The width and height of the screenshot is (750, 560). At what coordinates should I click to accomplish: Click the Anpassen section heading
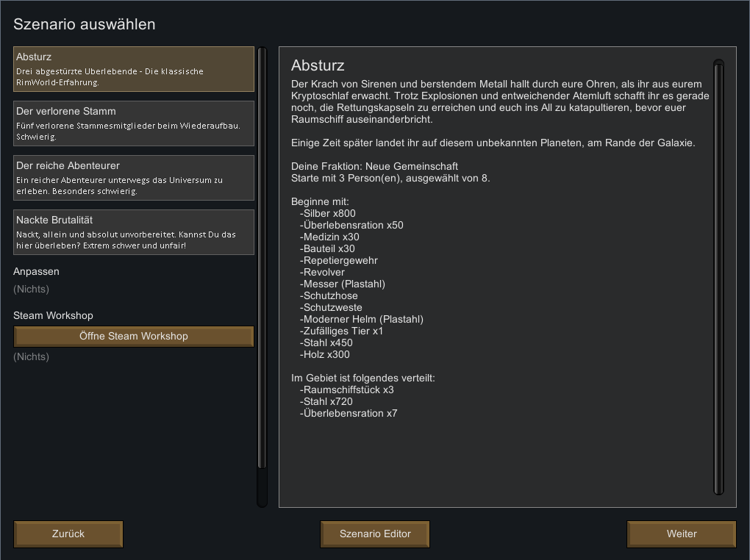36,272
